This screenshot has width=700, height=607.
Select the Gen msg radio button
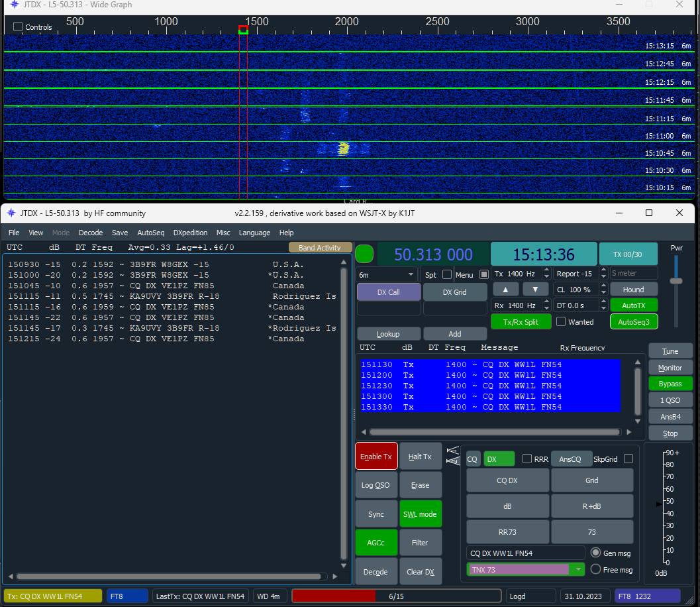[595, 553]
